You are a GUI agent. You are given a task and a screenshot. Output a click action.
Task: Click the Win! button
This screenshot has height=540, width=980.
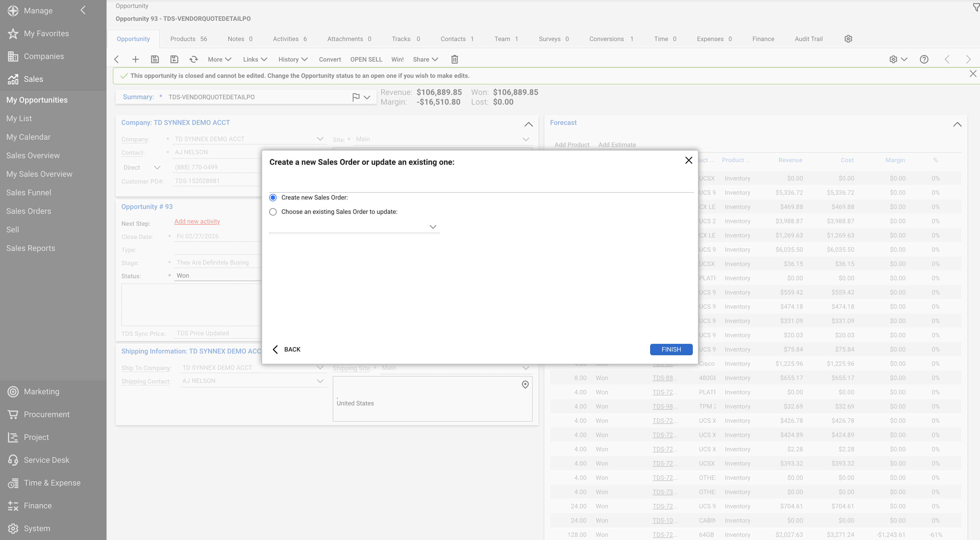(397, 59)
